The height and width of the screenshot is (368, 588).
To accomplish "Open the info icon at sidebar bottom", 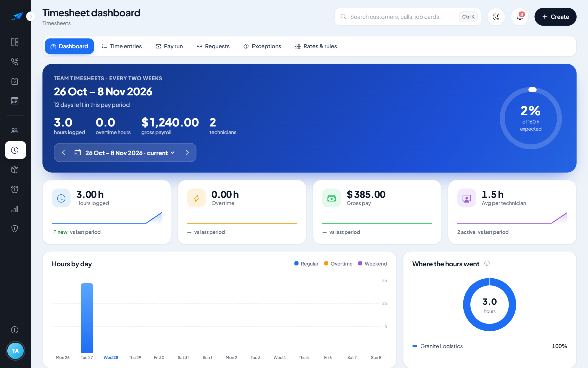I will point(15,330).
